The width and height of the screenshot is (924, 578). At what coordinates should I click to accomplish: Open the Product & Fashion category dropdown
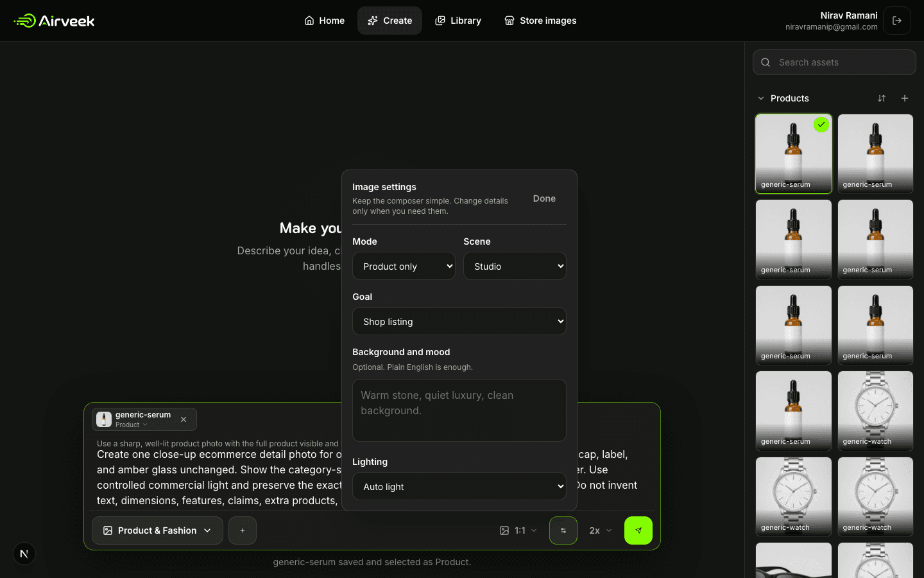click(157, 530)
